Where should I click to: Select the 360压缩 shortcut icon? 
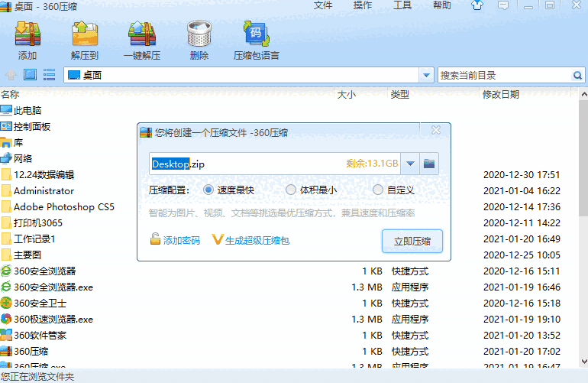click(x=6, y=351)
